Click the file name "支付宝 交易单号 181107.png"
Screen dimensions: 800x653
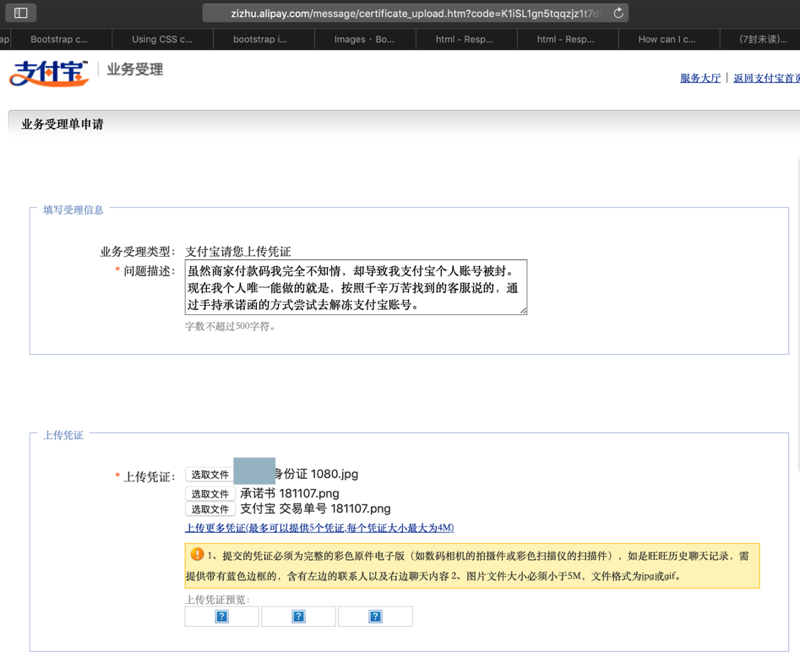(x=315, y=509)
